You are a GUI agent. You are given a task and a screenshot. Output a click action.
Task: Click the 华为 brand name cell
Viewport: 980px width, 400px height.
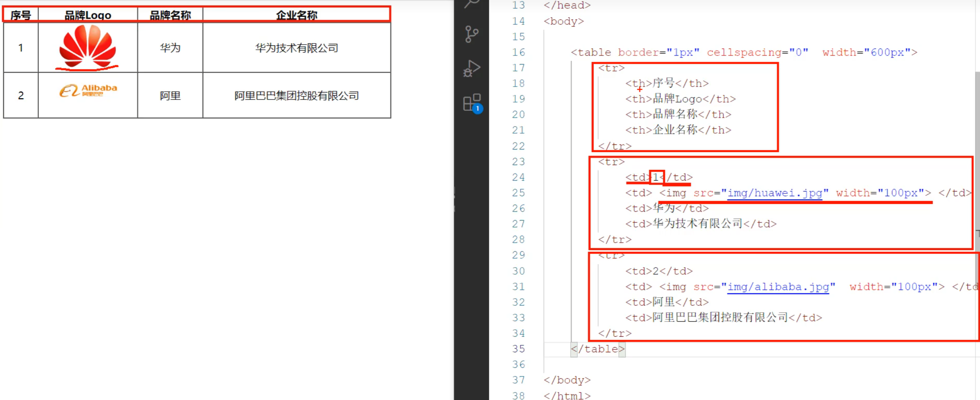[170, 48]
